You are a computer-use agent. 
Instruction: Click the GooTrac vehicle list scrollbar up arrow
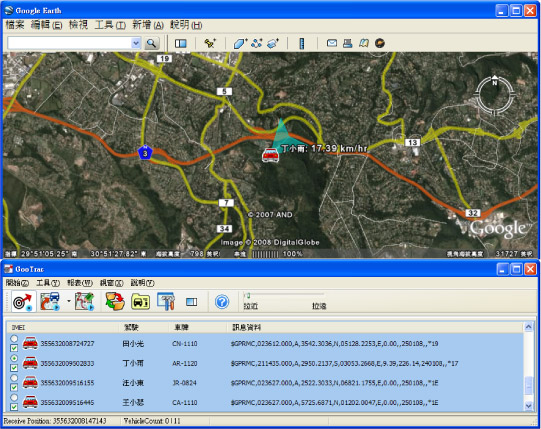(x=528, y=326)
